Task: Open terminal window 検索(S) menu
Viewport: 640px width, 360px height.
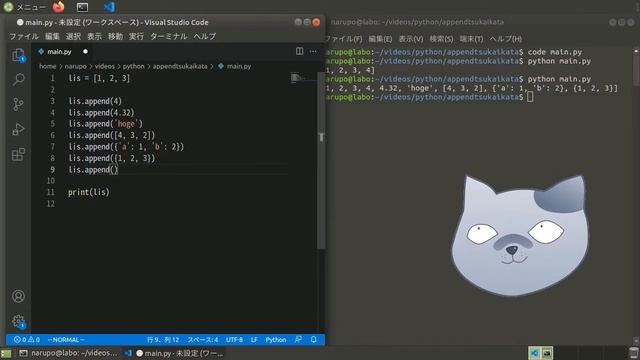Action: coord(441,39)
